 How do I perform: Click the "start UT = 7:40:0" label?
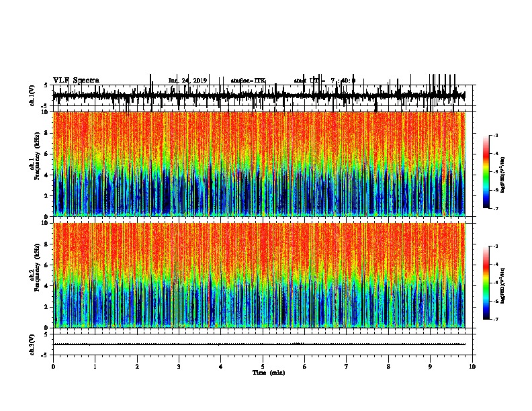pos(324,81)
